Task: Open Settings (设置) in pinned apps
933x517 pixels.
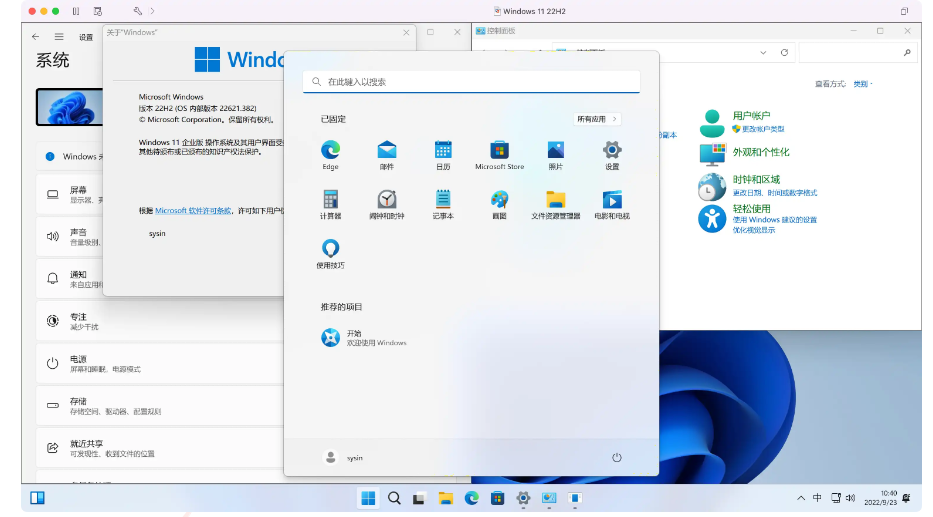Action: [612, 155]
